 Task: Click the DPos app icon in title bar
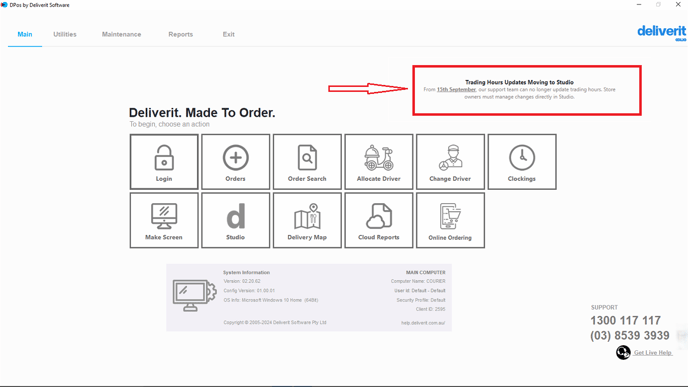pos(4,5)
